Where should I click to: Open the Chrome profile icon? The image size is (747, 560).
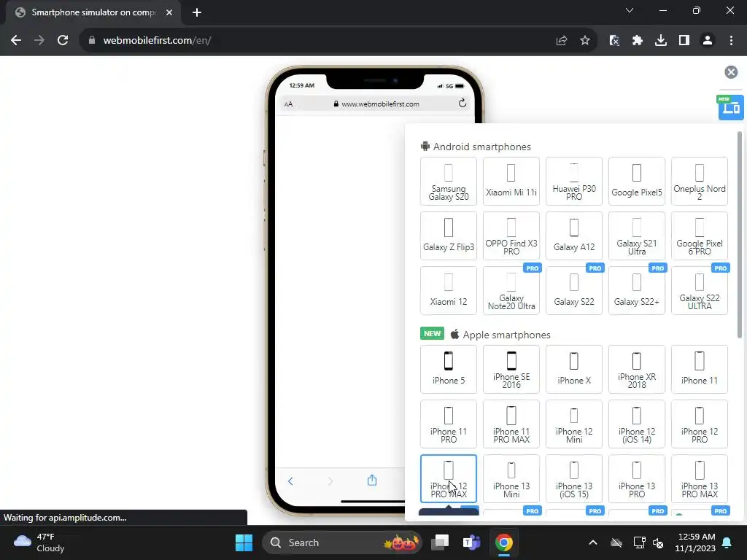(708, 41)
